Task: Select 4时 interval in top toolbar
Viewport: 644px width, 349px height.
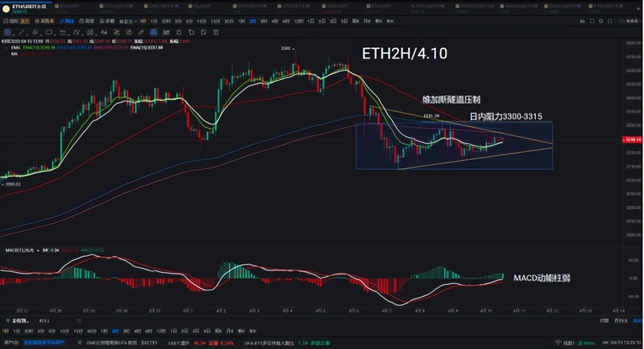Action: (x=275, y=21)
